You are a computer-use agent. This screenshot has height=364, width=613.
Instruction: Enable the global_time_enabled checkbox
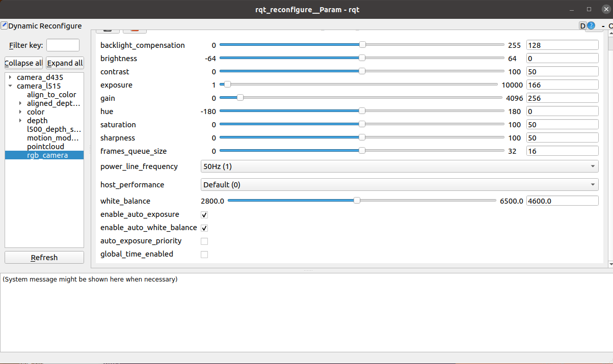click(x=204, y=254)
